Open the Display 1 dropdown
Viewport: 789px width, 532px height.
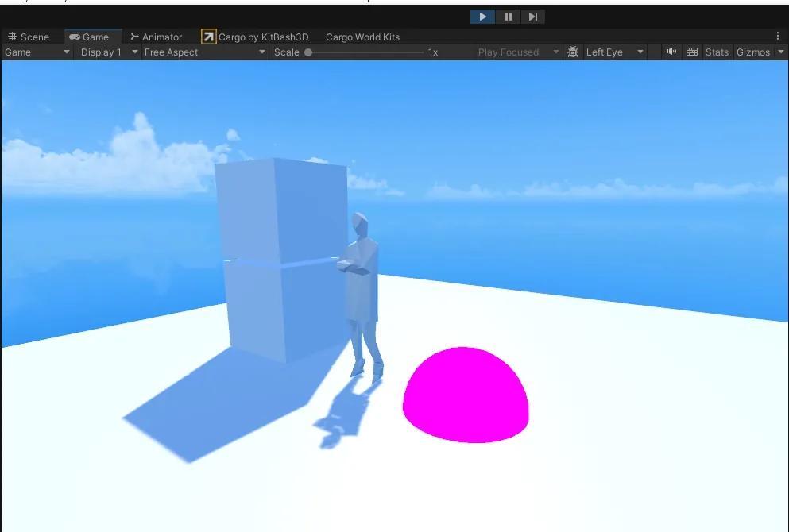(109, 52)
